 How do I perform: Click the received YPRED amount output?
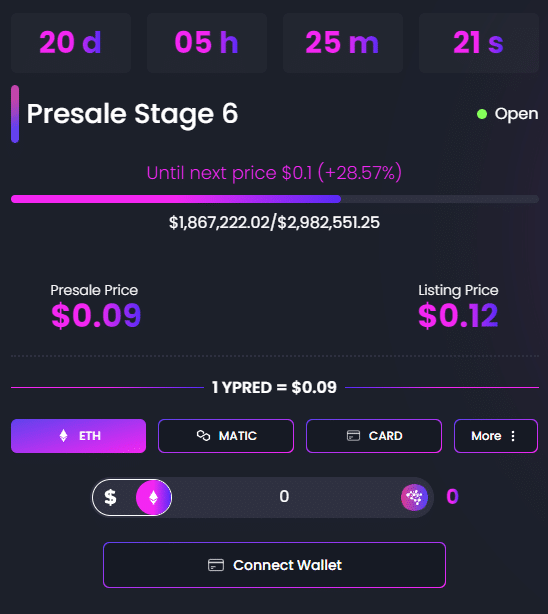click(x=452, y=497)
